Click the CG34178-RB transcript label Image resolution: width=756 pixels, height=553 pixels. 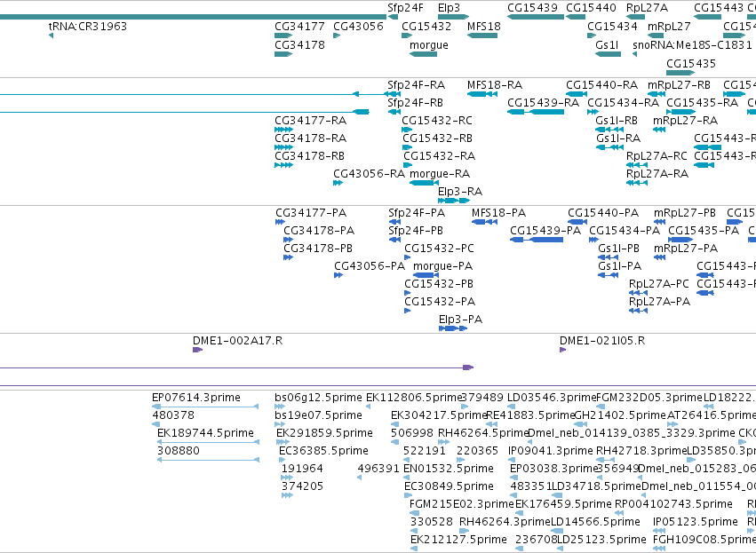(x=309, y=156)
